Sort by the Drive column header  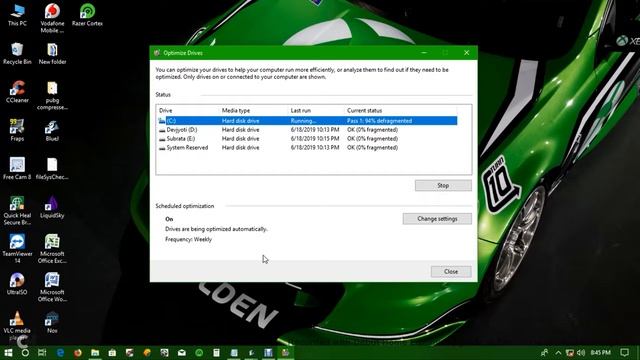[188, 111]
